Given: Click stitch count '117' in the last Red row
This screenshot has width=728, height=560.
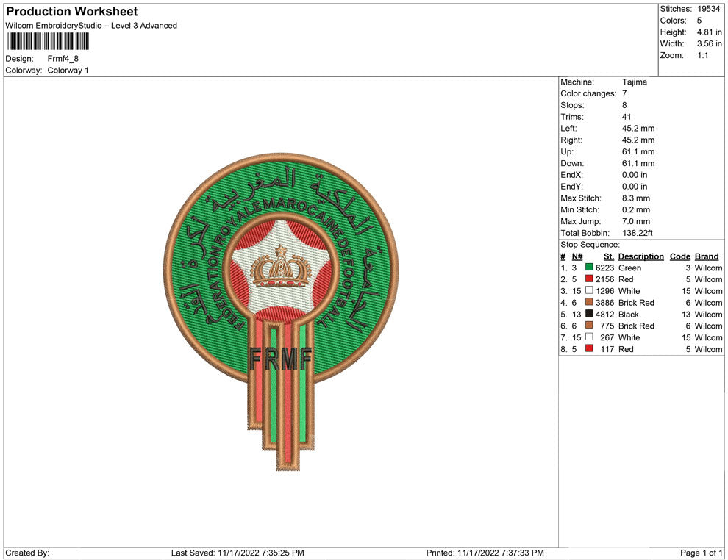Looking at the screenshot, I should pos(607,349).
